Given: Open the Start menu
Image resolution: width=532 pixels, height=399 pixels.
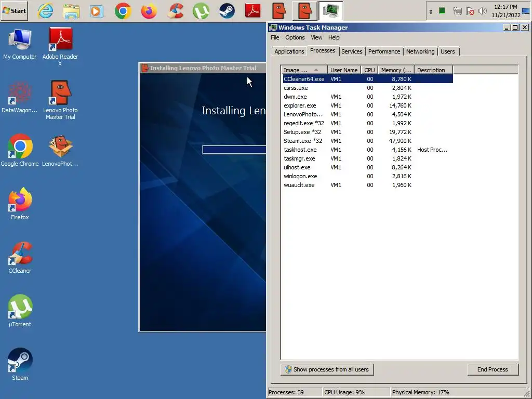Looking at the screenshot, I should point(14,11).
